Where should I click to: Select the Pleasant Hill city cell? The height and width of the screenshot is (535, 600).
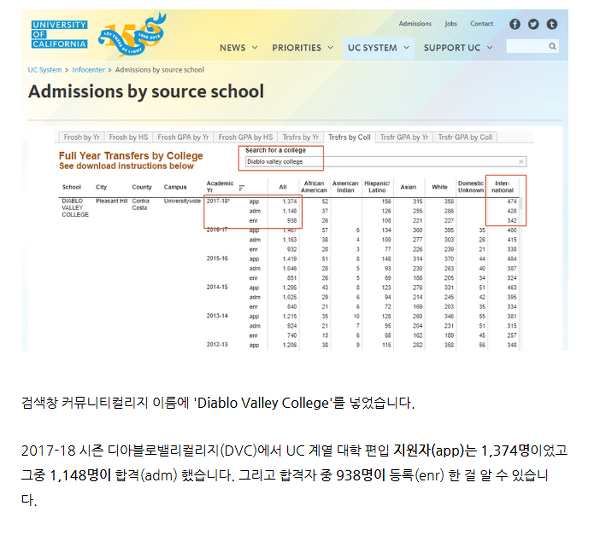point(111,201)
